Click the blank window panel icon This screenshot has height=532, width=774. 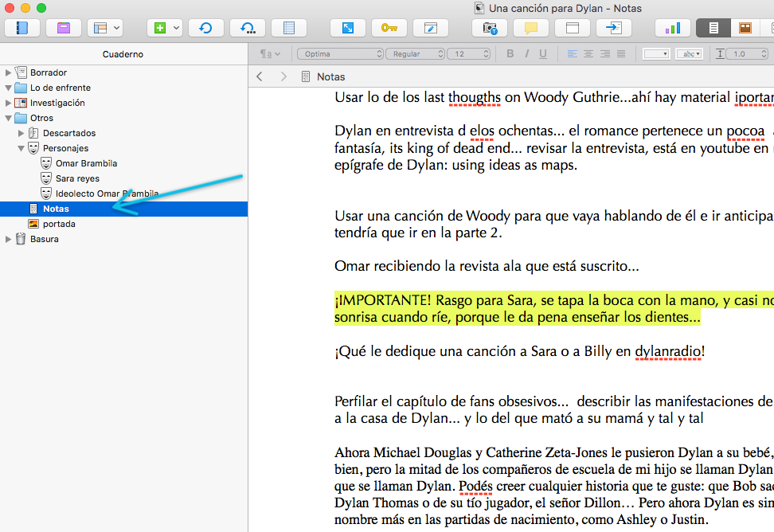pos(573,28)
